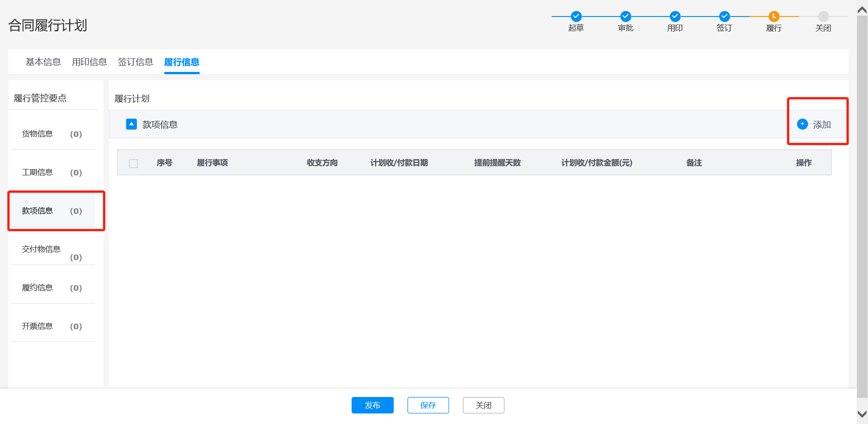Select 工期信息 in the sidebar
868x424 pixels.
[38, 172]
